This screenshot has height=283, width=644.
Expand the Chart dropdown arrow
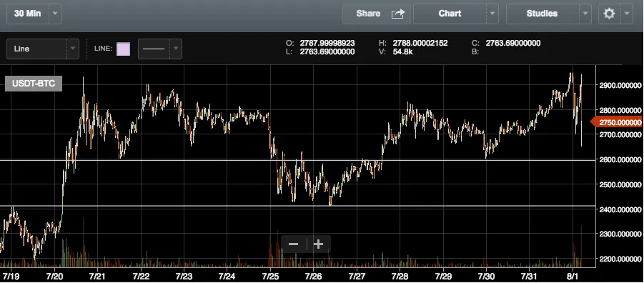[492, 14]
